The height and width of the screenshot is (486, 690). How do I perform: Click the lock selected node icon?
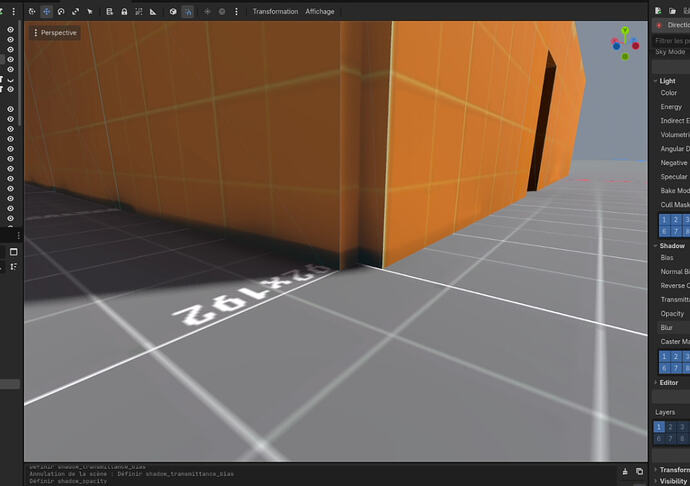124,11
